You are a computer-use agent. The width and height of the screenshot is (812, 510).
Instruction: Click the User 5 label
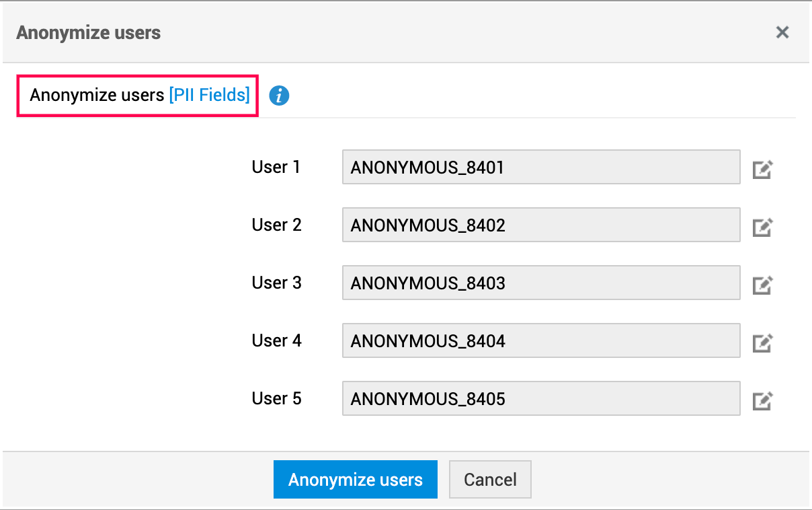276,398
